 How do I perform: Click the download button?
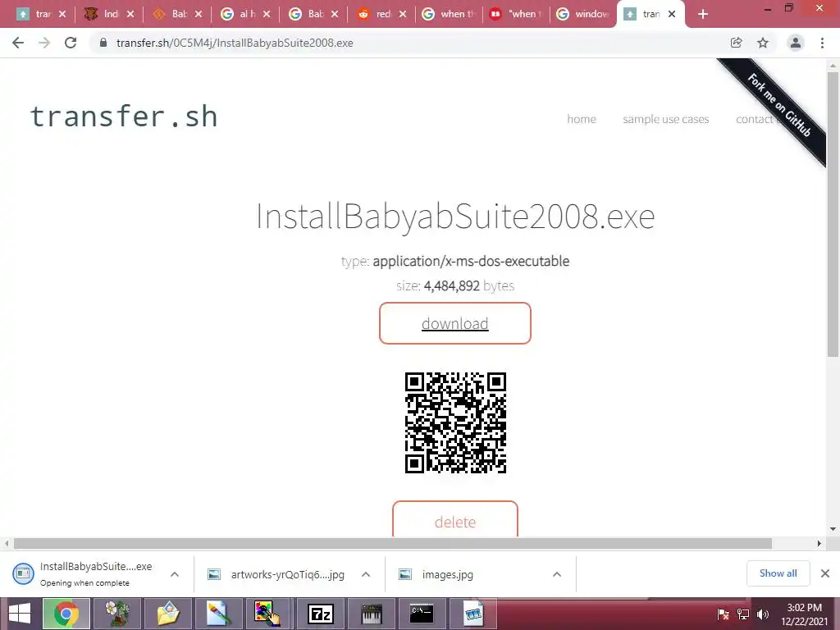click(x=454, y=323)
